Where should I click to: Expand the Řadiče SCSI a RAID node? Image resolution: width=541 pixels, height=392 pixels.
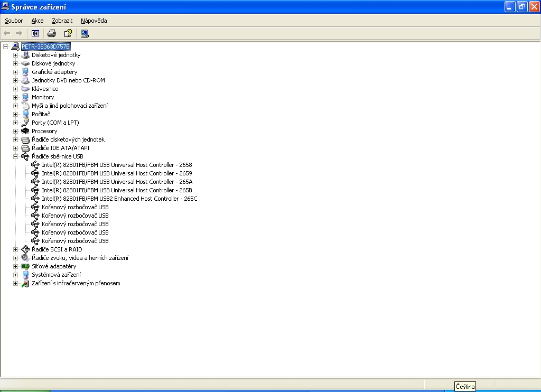tap(15, 249)
